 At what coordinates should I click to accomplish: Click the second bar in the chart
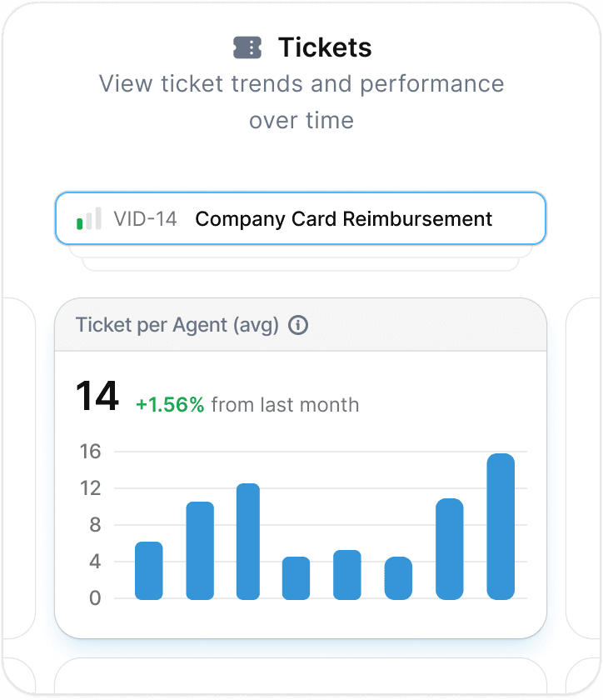pos(200,551)
